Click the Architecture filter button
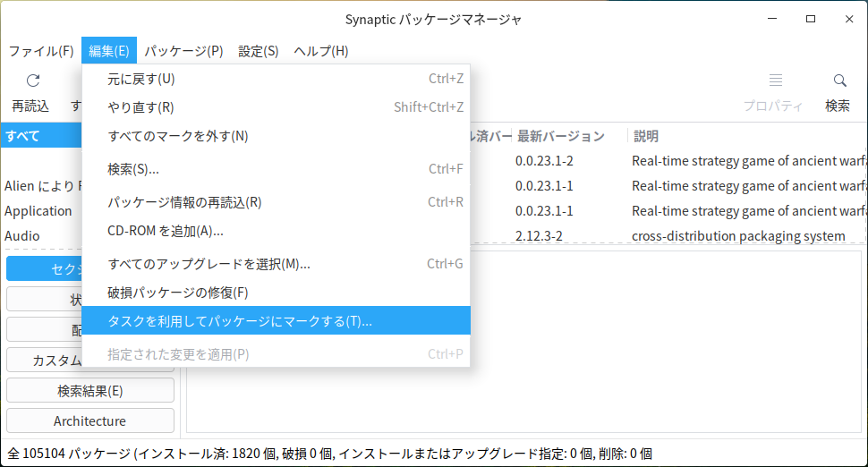The height and width of the screenshot is (467, 868). pos(90,421)
